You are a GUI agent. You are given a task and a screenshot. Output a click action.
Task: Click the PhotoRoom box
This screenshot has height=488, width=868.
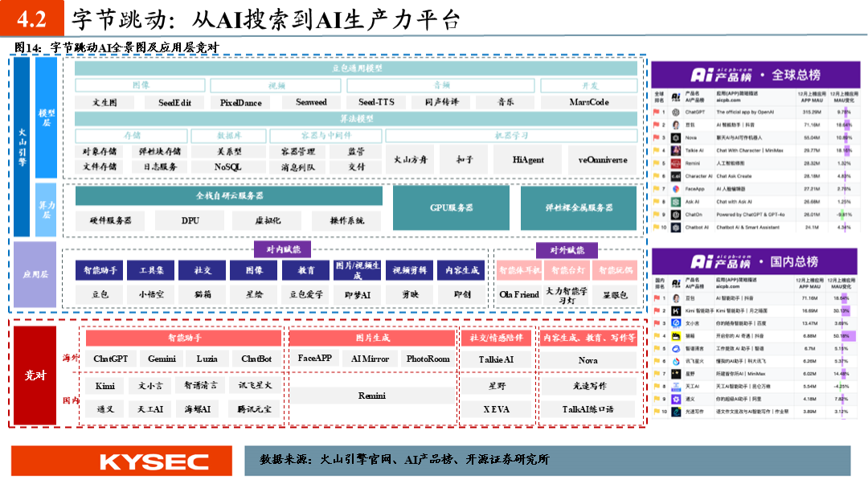(428, 359)
